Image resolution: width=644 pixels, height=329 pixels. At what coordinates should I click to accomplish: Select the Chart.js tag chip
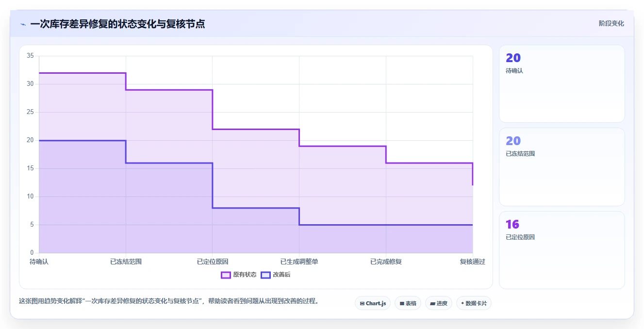pos(373,303)
